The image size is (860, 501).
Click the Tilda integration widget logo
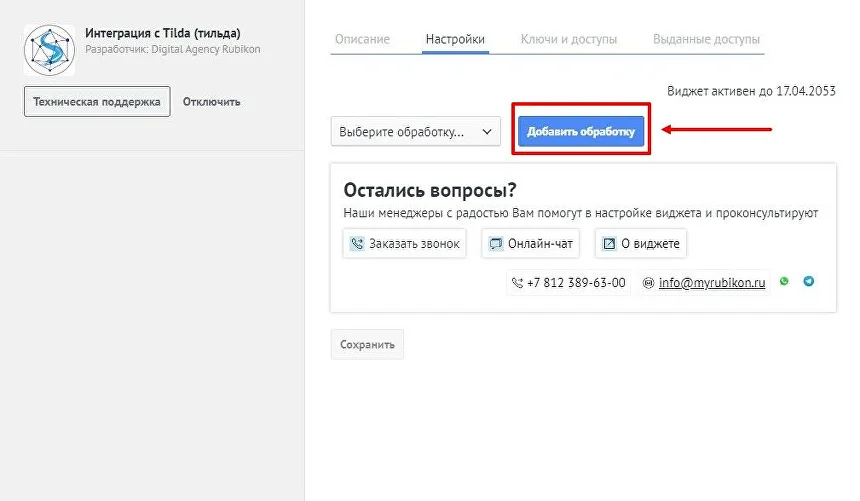(49, 50)
